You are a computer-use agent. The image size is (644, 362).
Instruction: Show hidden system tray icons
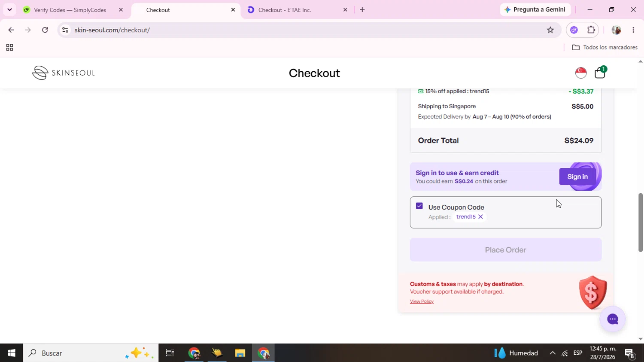coord(553,353)
